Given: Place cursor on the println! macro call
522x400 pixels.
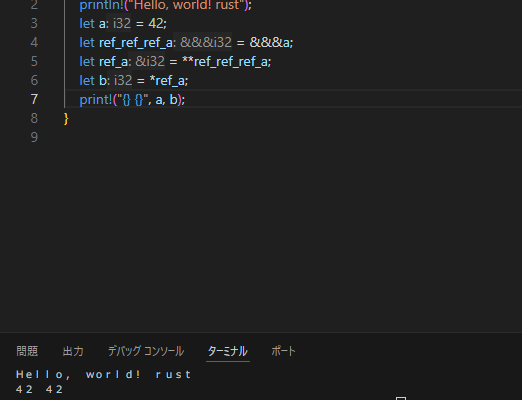Looking at the screenshot, I should click(x=101, y=5).
